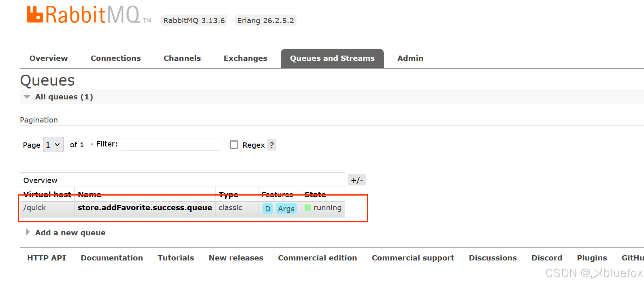
Task: Open the Regex help question mark
Action: pos(272,145)
